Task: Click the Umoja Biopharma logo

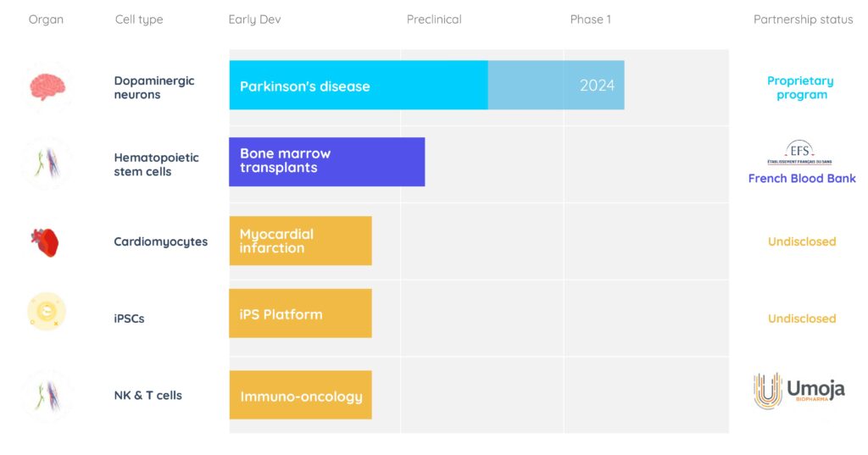Action: (x=799, y=391)
